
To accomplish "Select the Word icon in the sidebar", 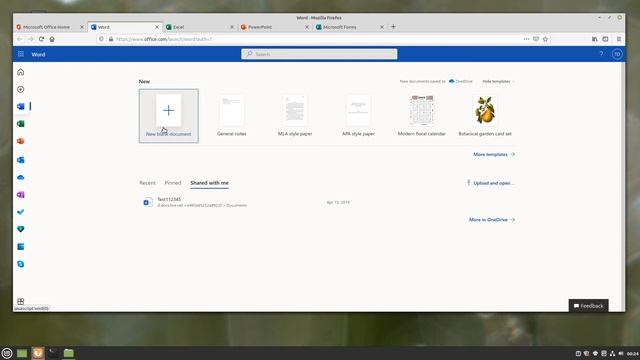I will click(x=21, y=107).
